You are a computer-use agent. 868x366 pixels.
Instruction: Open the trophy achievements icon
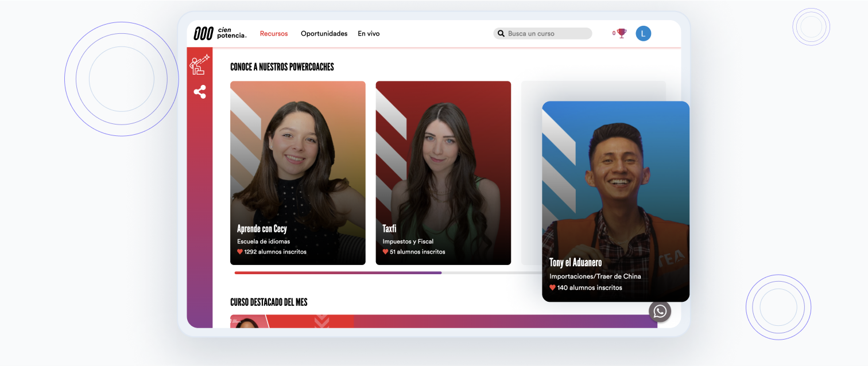[x=621, y=33]
